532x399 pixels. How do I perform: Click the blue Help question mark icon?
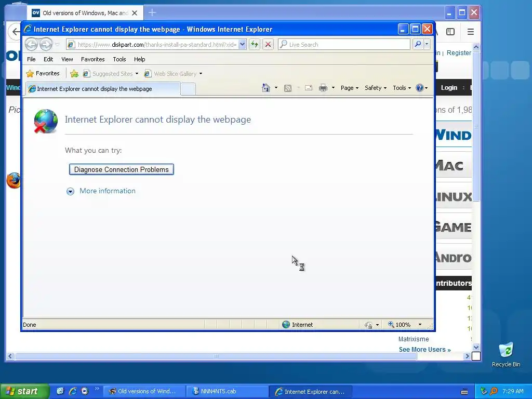coord(420,88)
